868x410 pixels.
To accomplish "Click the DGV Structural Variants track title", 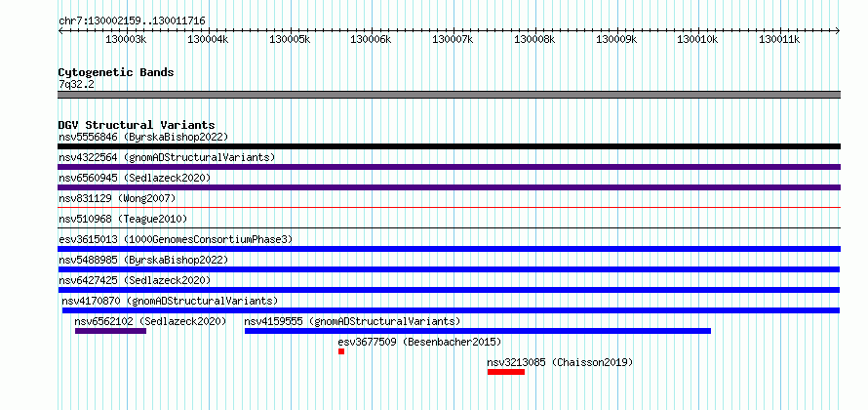I will coord(137,125).
